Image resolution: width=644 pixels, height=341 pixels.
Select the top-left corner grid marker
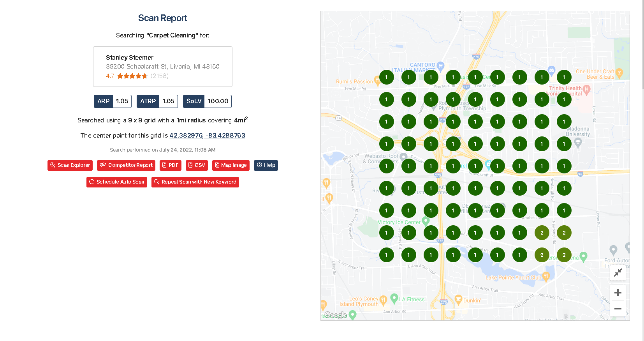[x=386, y=77]
